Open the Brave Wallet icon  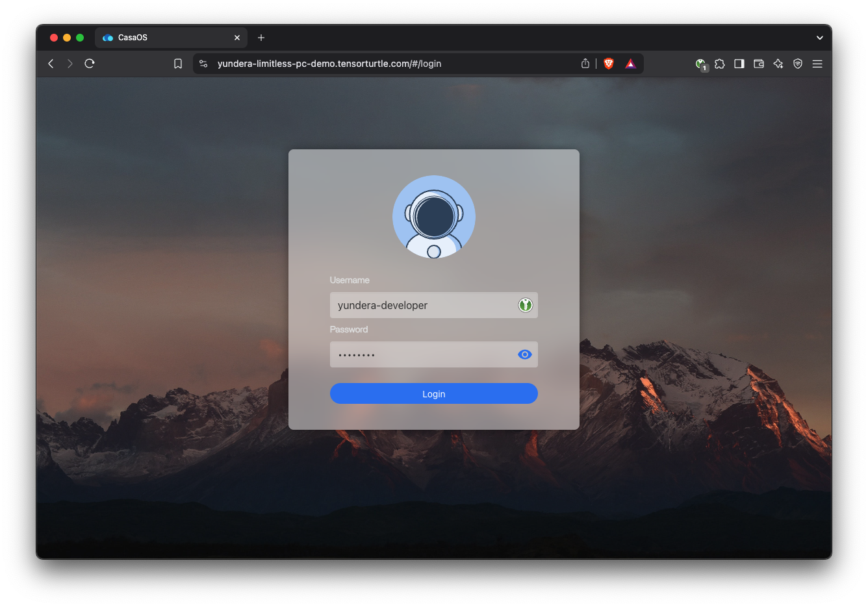(759, 64)
